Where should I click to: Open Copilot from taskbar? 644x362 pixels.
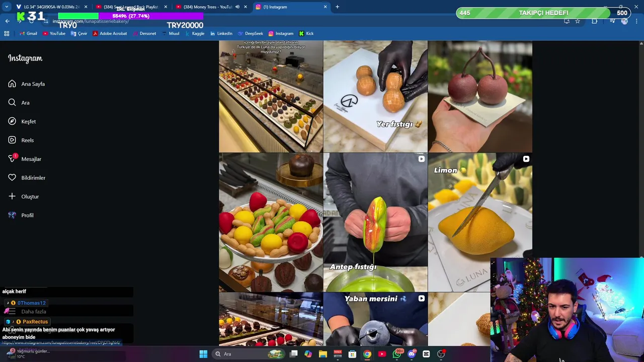tap(308, 354)
